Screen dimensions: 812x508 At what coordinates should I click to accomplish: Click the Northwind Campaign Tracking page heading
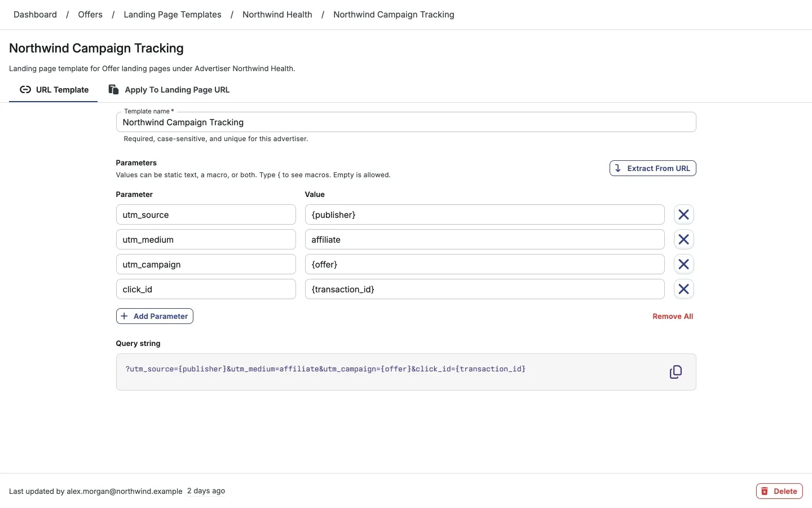click(96, 48)
